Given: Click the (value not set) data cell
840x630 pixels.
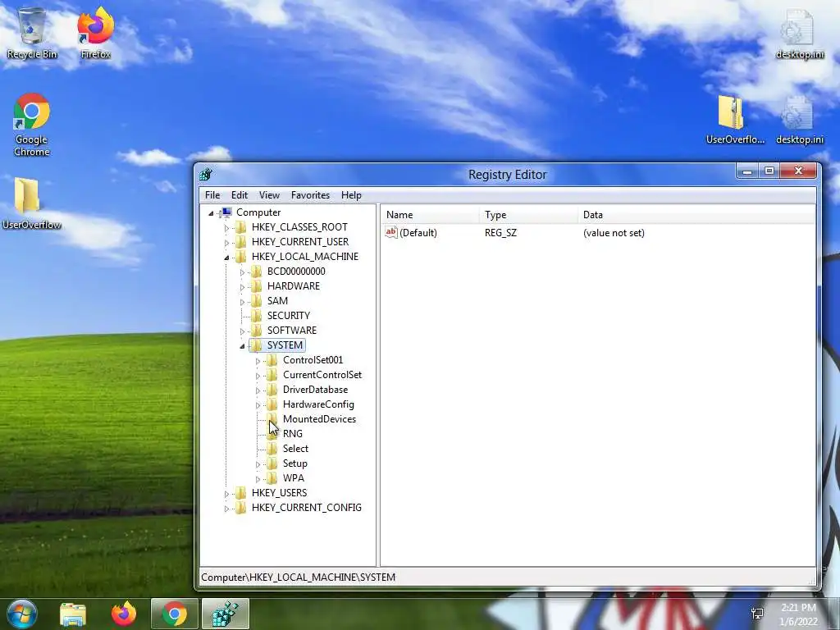Looking at the screenshot, I should 614,233.
